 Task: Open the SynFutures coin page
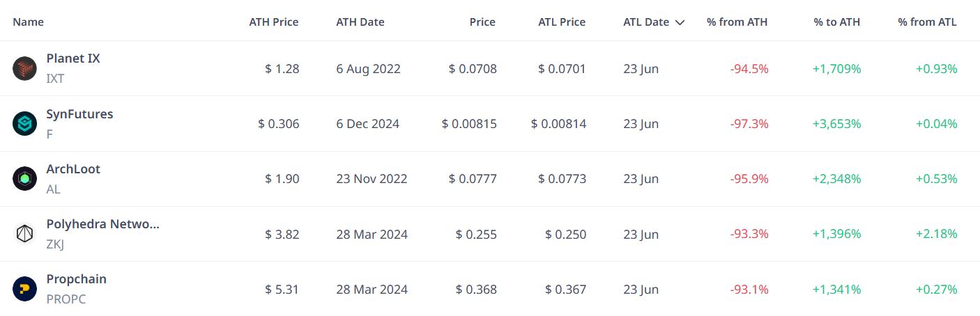pos(79,114)
